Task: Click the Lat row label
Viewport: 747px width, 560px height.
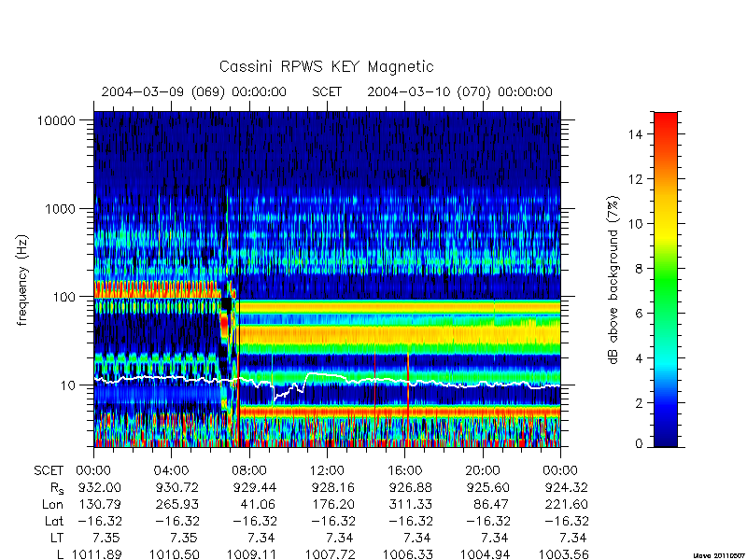Action: tap(54, 521)
